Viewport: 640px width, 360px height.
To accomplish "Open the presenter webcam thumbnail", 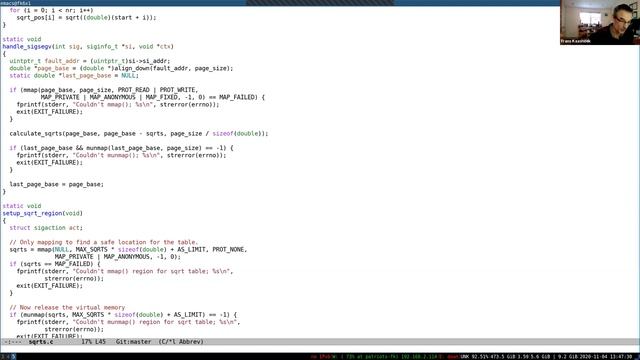I will coord(600,22).
